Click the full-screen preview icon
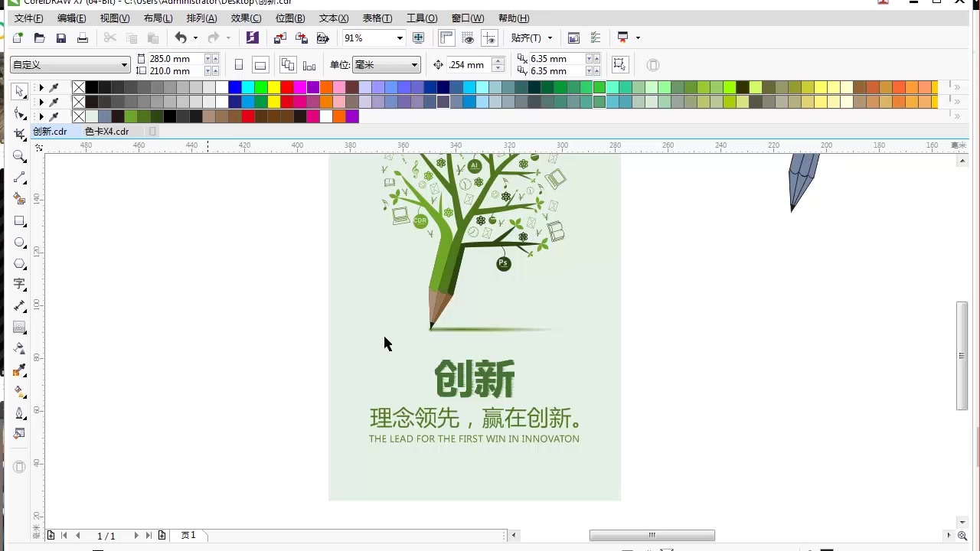The image size is (980, 551). coord(418,37)
